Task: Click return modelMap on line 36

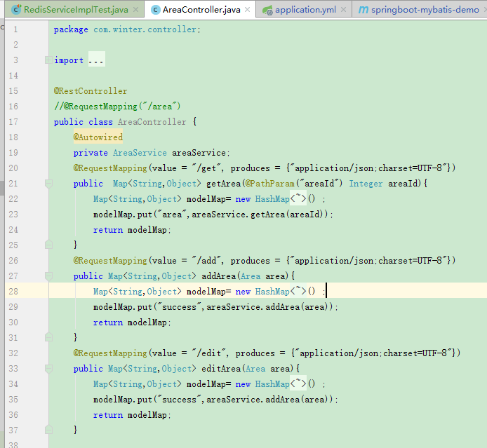Action: pyautogui.click(x=132, y=415)
